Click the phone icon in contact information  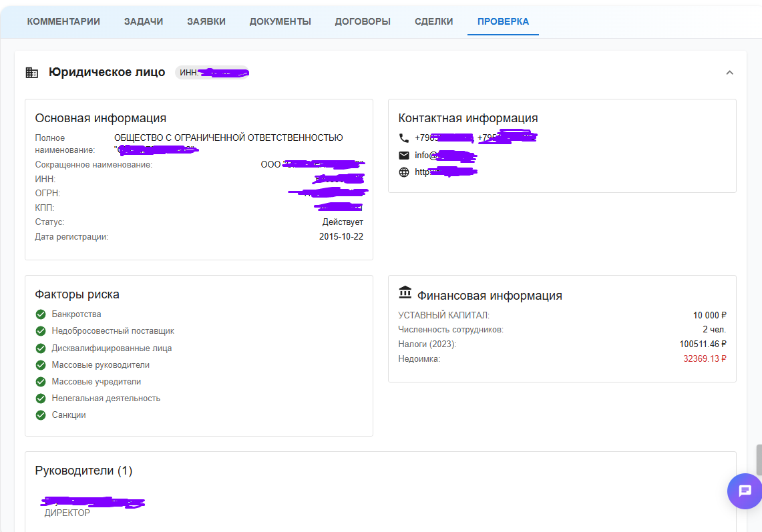tap(403, 138)
